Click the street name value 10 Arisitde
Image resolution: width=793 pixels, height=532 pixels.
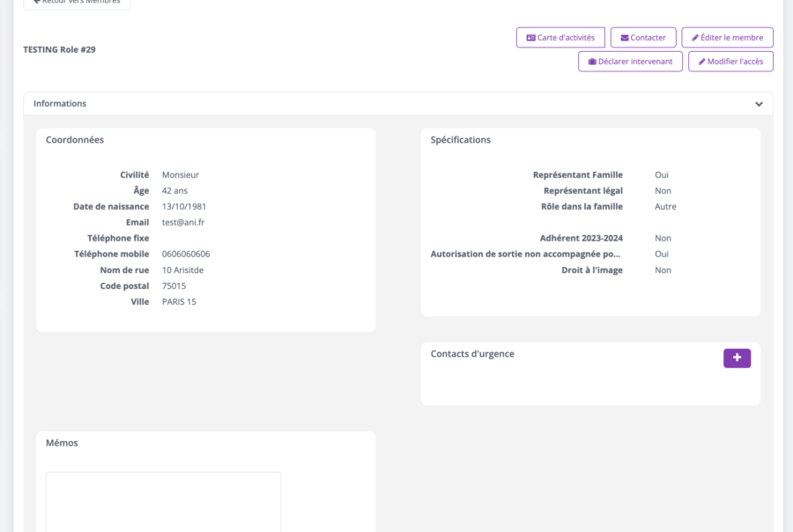[182, 270]
